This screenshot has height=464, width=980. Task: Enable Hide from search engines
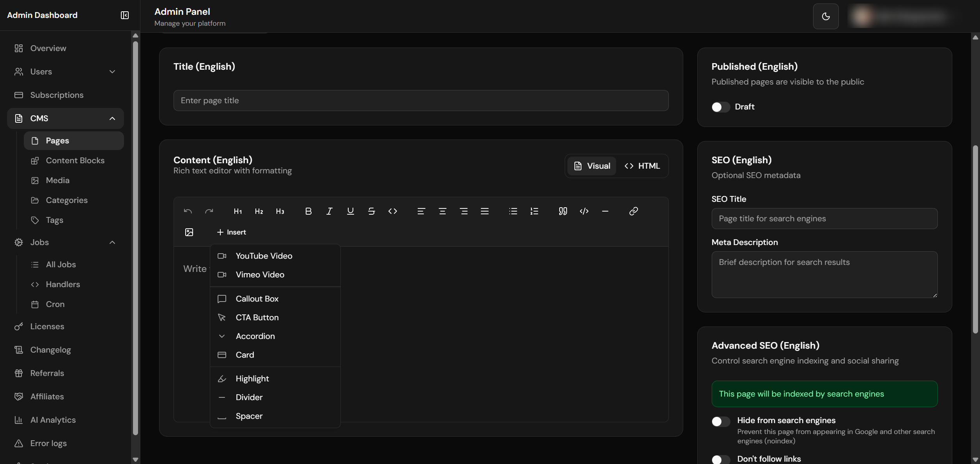(720, 422)
